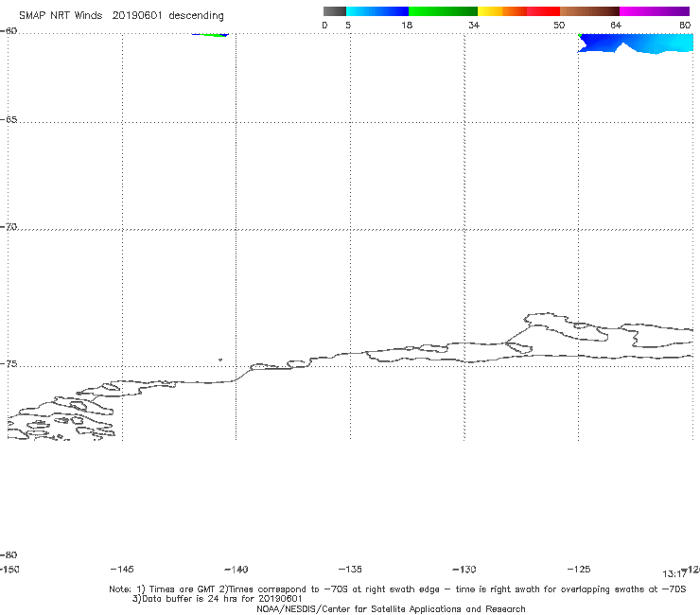Click the color bar label '64'
This screenshot has height=615, width=700.
pyautogui.click(x=616, y=25)
